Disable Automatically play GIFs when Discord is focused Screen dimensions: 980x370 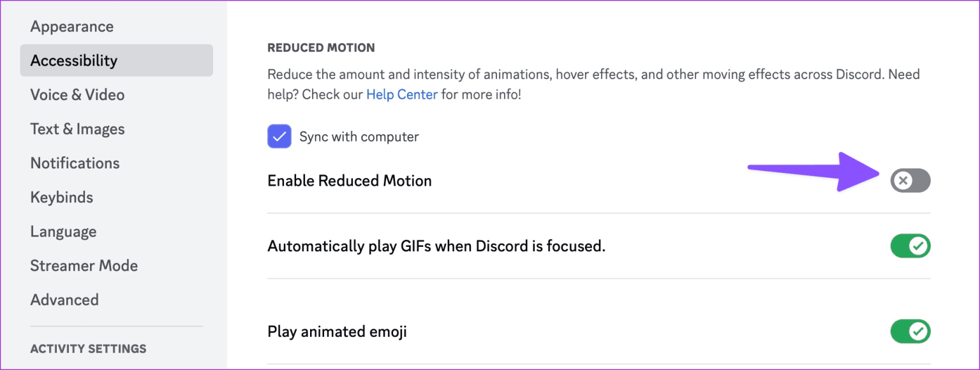click(x=910, y=246)
